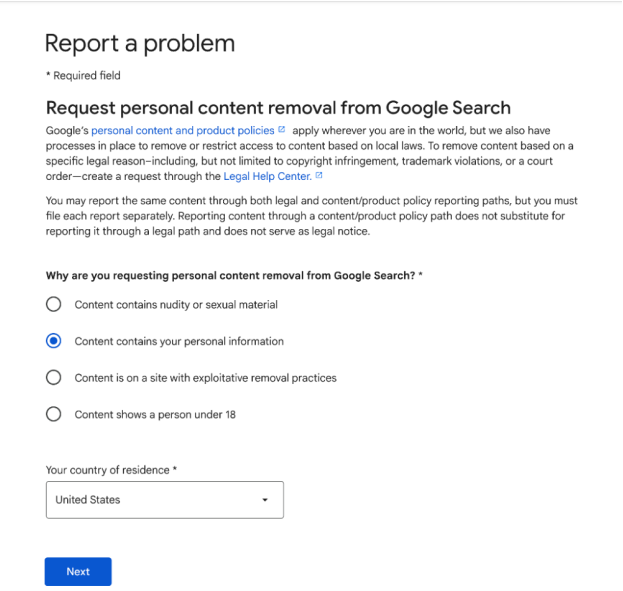Select the personal information radio button
The width and height of the screenshot is (623, 591).
(54, 341)
